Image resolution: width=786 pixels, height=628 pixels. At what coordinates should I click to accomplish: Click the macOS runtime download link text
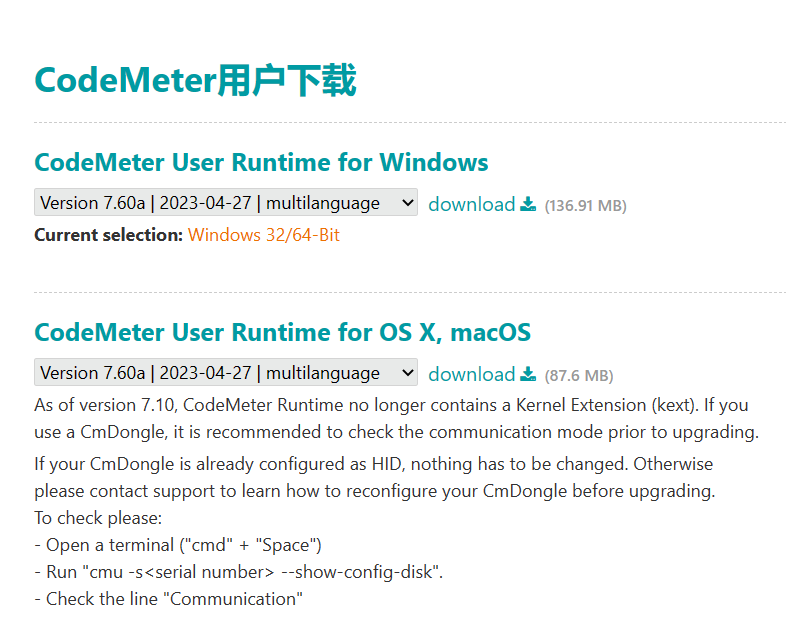(472, 374)
